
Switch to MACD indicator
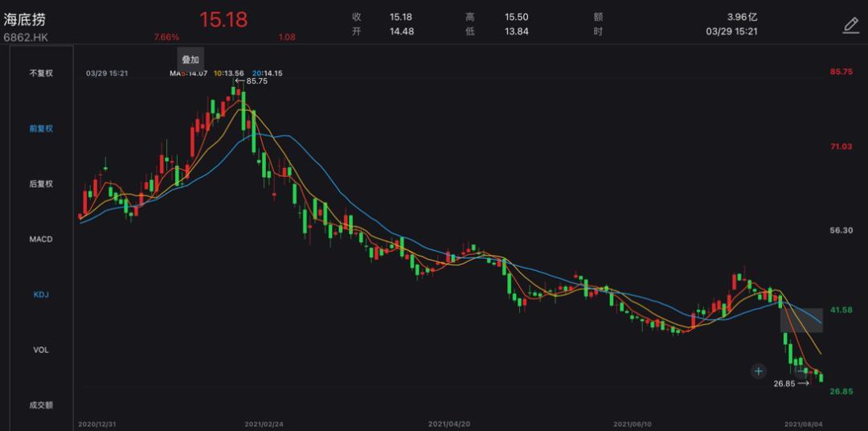(x=41, y=240)
